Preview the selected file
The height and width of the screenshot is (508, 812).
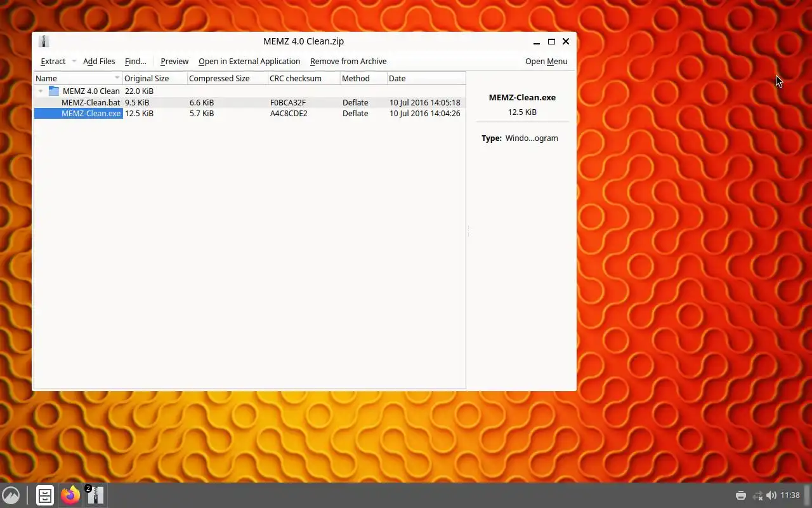pos(174,62)
